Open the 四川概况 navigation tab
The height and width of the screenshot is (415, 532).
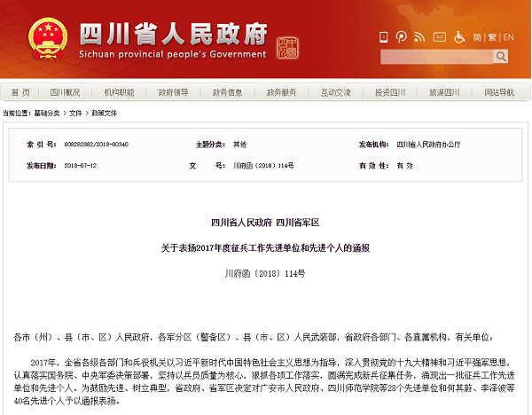click(65, 92)
